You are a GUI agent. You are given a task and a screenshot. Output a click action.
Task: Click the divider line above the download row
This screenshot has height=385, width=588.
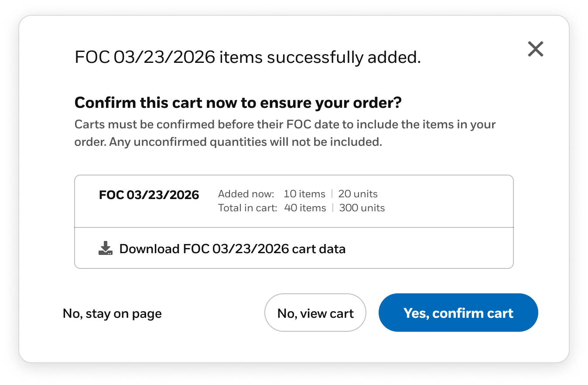[294, 227]
